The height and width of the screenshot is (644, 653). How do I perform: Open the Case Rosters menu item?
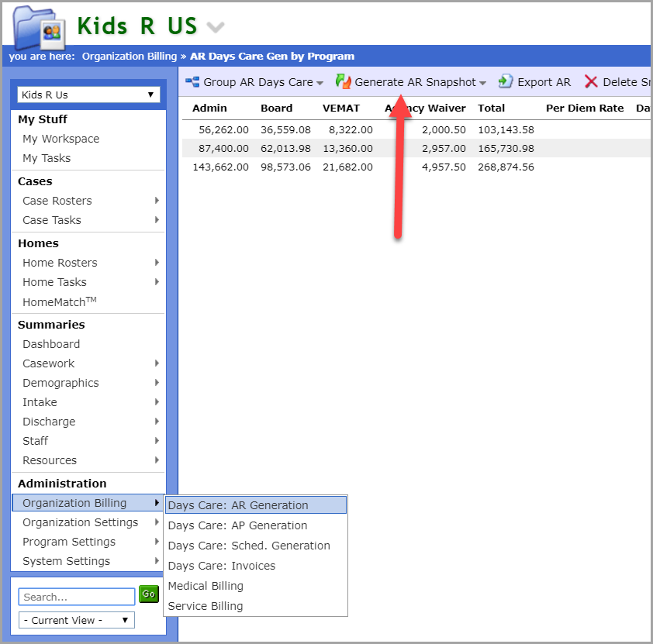tap(57, 201)
